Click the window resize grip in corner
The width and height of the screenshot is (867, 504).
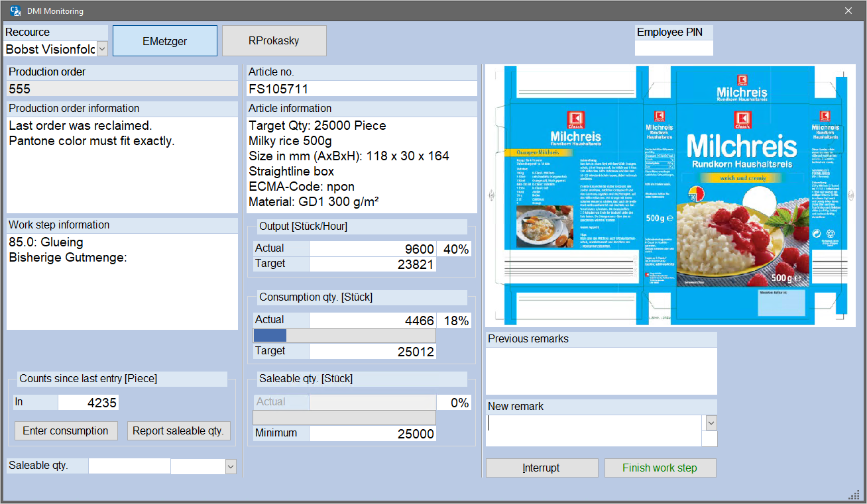click(854, 494)
